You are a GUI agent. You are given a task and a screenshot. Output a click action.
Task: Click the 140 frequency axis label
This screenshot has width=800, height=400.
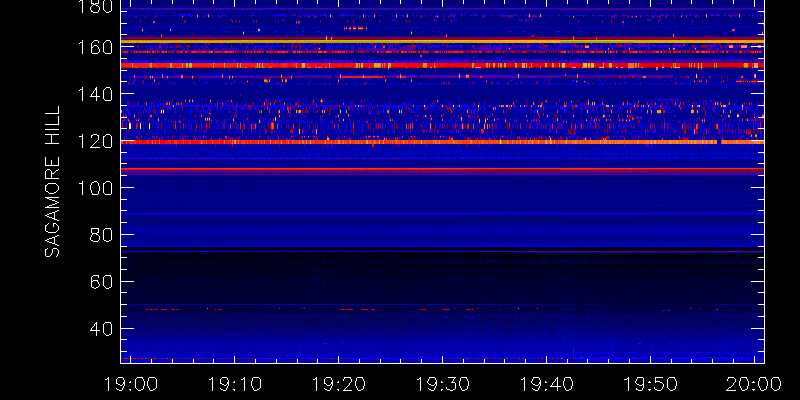[x=95, y=94]
